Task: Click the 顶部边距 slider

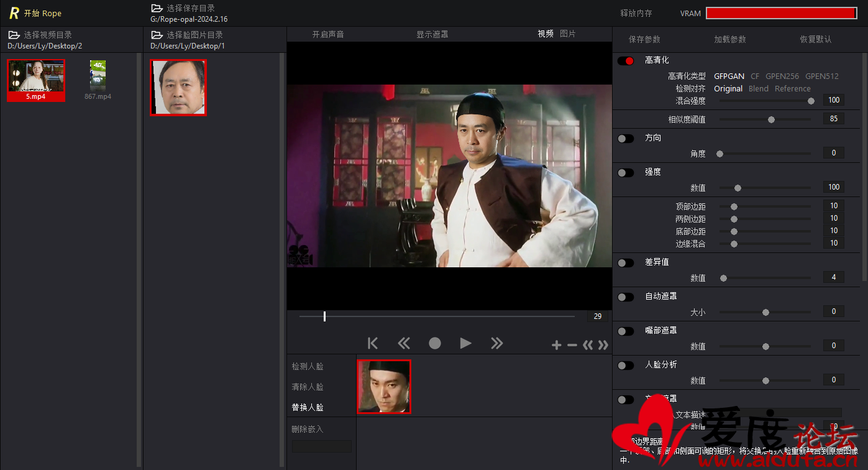Action: pyautogui.click(x=765, y=206)
